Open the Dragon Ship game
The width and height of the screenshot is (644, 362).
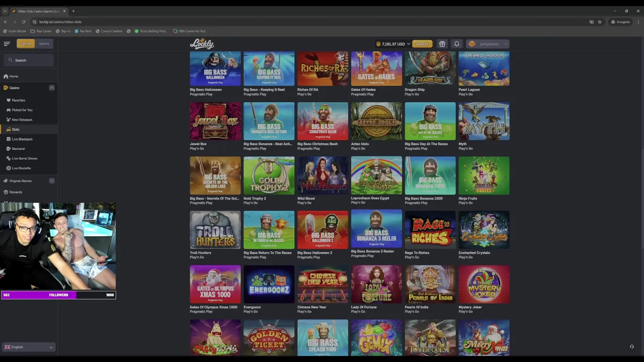click(x=430, y=68)
